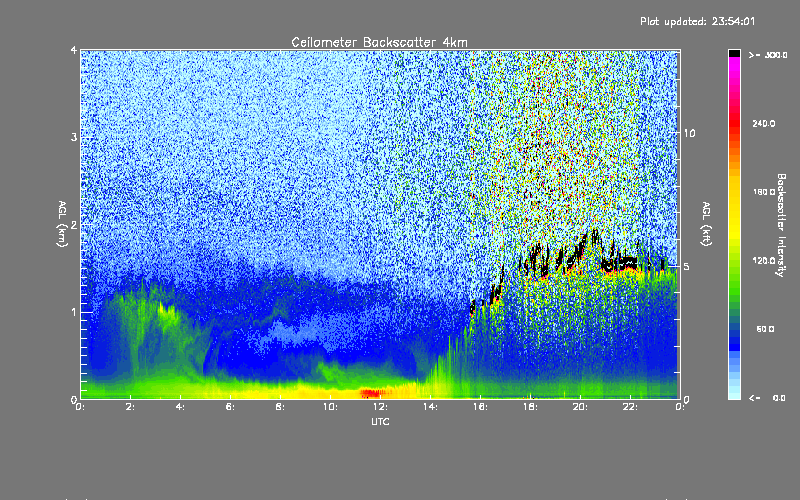Viewport: 800px width, 500px height.
Task: Click the 180.0 colorbar tick label
Action: point(764,192)
